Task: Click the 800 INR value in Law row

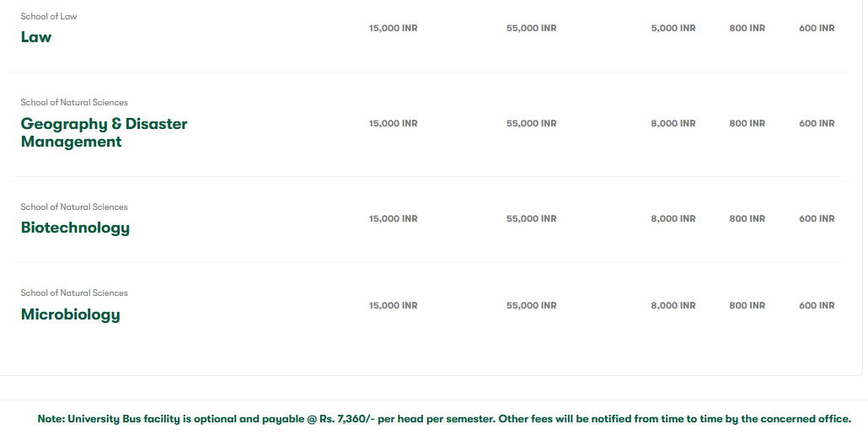Action: [747, 28]
